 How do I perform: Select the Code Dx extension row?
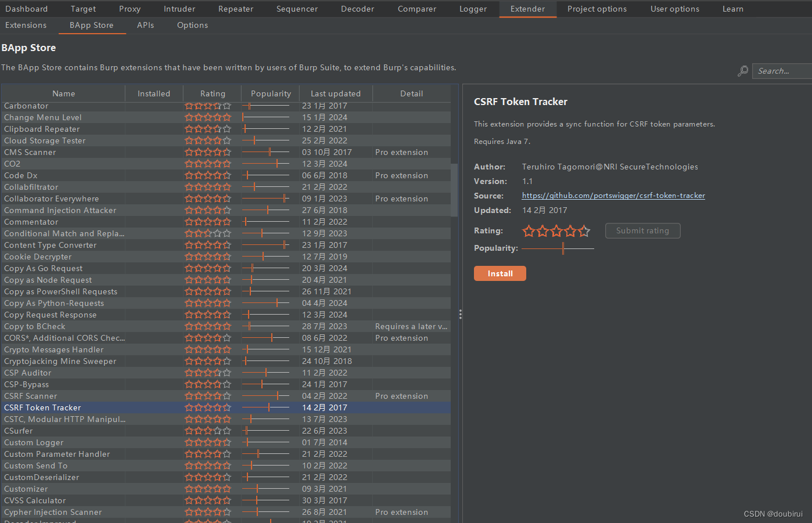pyautogui.click(x=226, y=175)
